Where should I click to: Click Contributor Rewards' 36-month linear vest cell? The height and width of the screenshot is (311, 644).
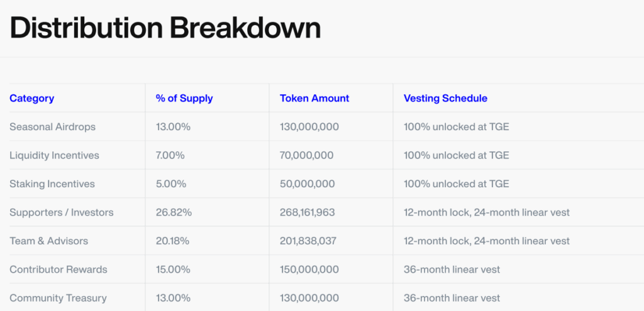tap(452, 270)
